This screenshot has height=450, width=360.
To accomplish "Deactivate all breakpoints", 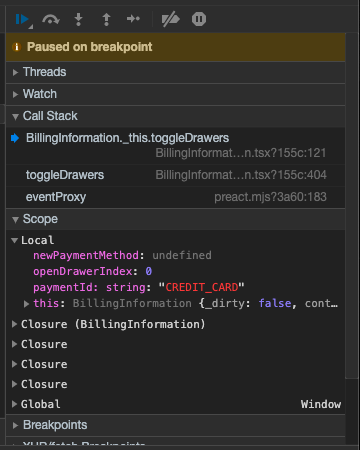I will pyautogui.click(x=170, y=19).
